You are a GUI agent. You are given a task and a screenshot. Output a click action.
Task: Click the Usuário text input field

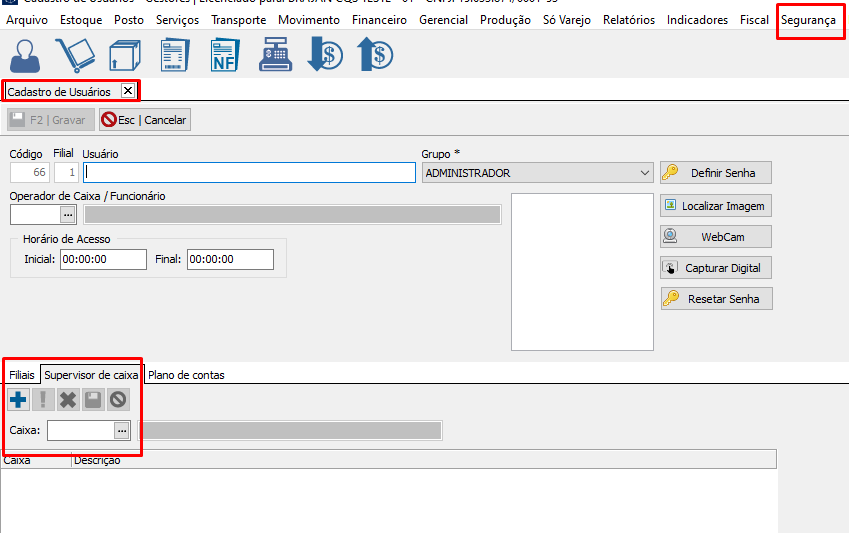click(249, 173)
